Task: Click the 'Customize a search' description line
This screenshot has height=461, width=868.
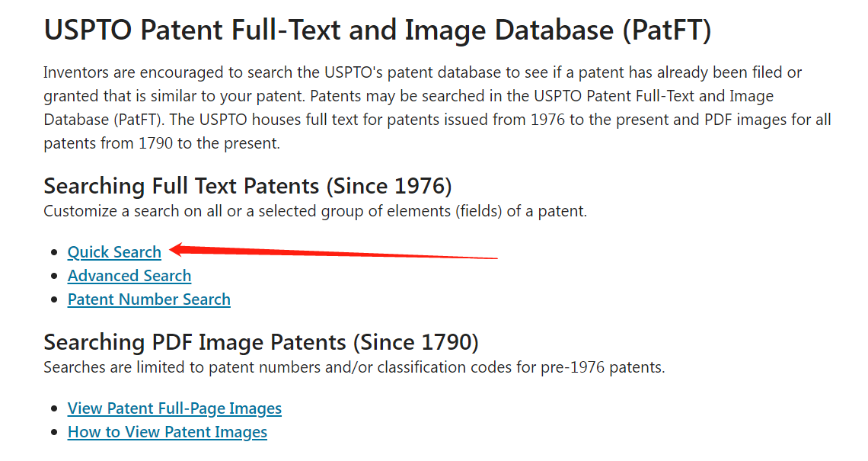Action: (x=315, y=211)
